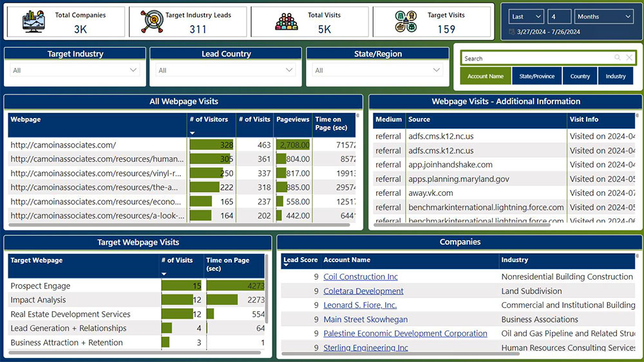Click the sort arrow under Lead Score

(286, 265)
